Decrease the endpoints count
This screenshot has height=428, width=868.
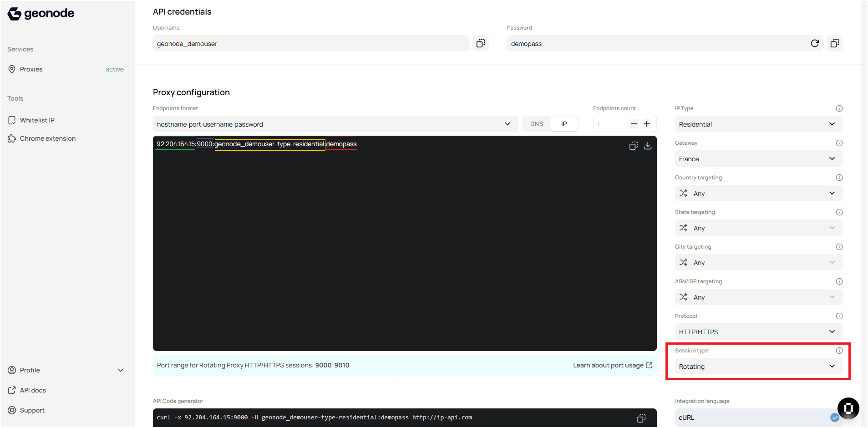coord(634,124)
